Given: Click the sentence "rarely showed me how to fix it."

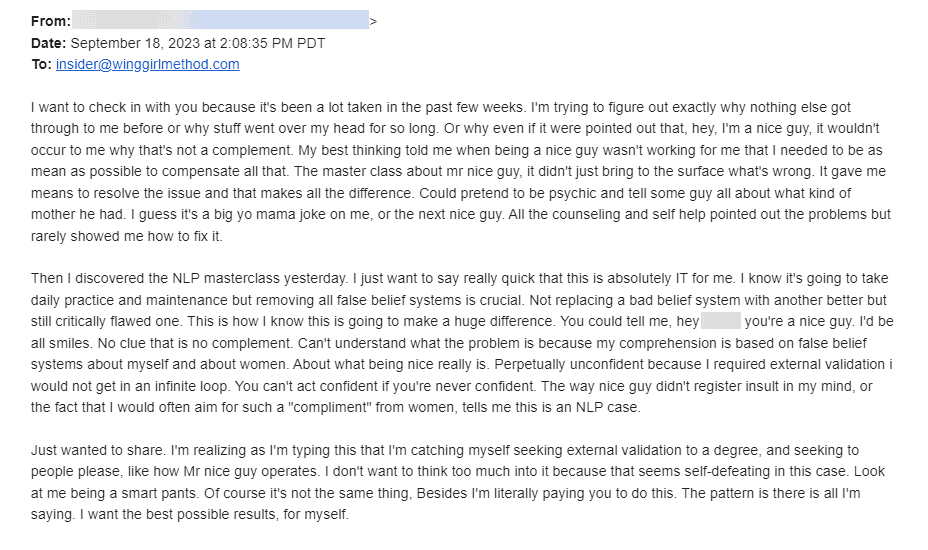Looking at the screenshot, I should point(127,236).
